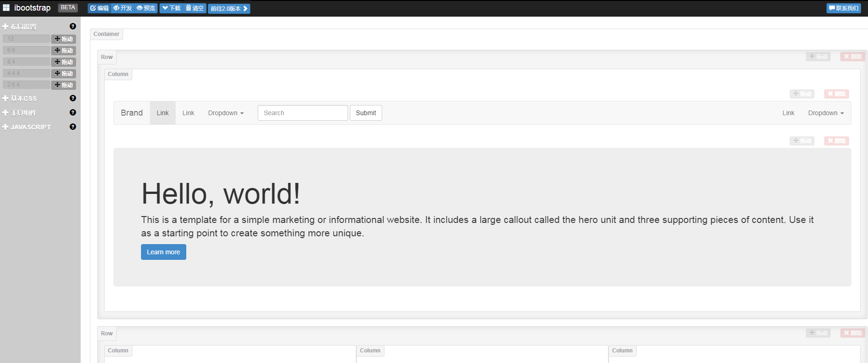
Task: Switch to 开发 (Developer) mode
Action: (123, 8)
